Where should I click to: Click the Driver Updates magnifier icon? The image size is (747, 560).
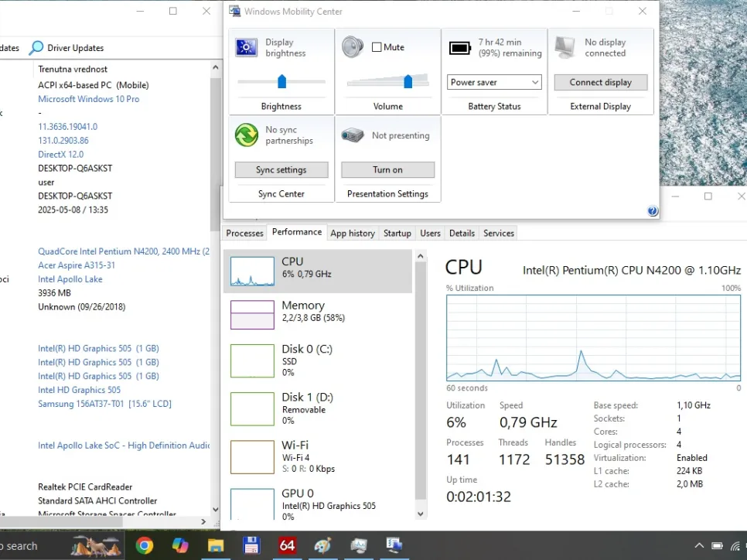tap(36, 48)
